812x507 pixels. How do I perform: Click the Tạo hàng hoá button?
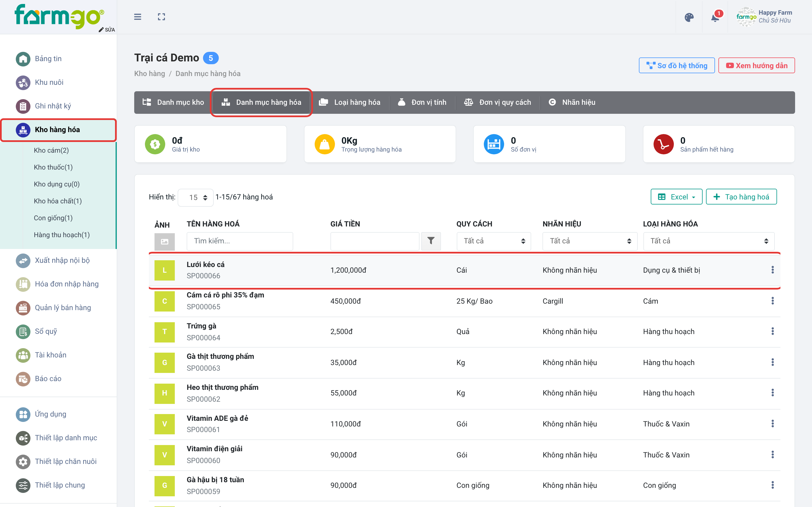pyautogui.click(x=741, y=197)
